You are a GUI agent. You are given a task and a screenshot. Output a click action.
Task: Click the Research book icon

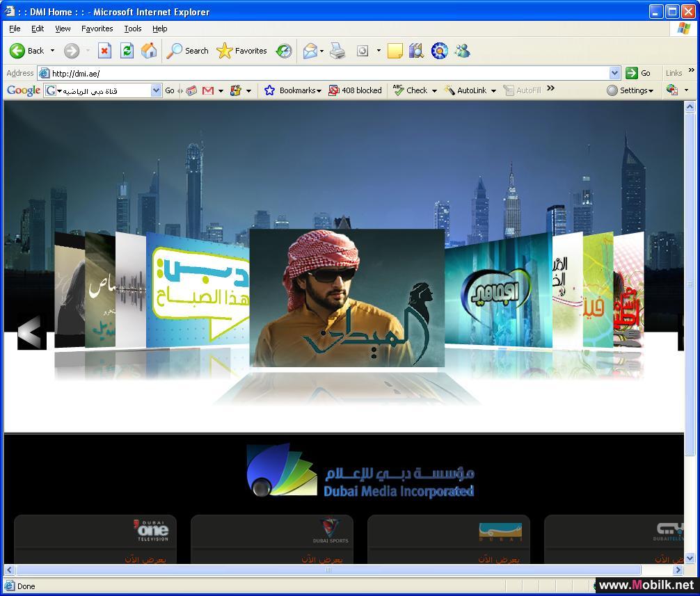(417, 51)
